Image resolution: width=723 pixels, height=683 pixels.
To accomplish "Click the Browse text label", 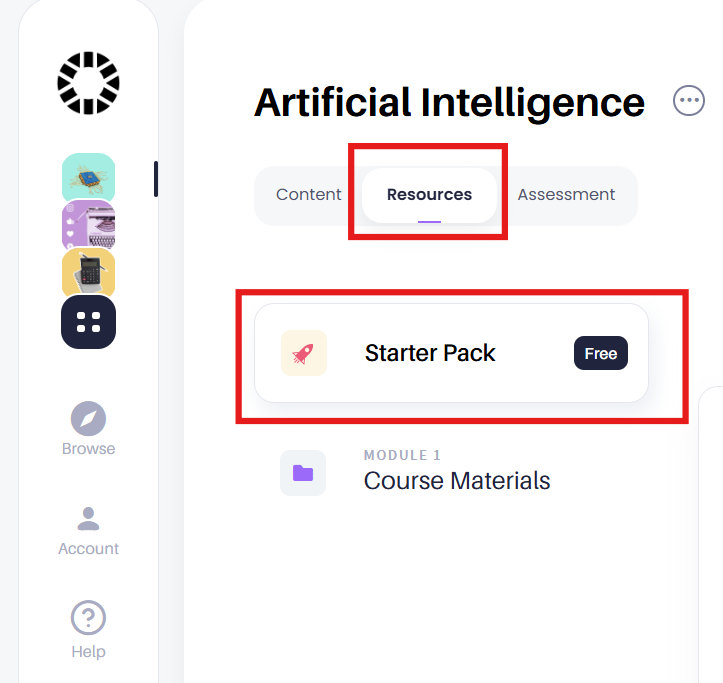I will (x=88, y=449).
